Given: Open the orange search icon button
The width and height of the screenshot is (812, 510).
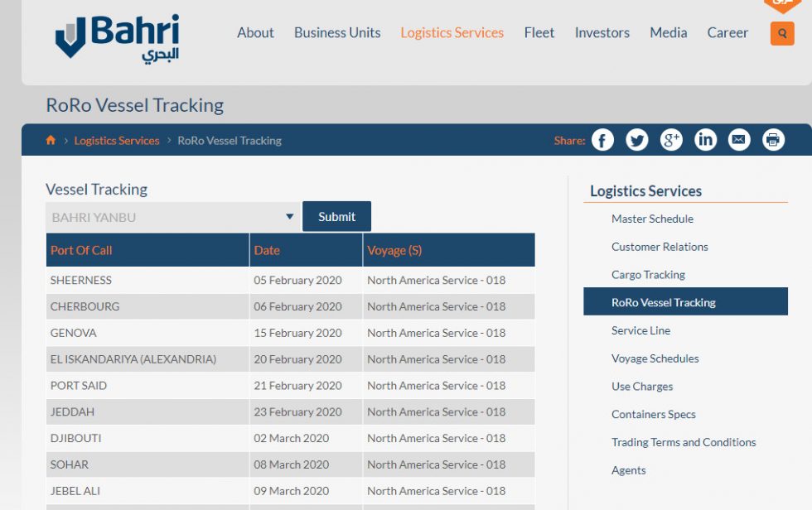Looking at the screenshot, I should click(782, 34).
